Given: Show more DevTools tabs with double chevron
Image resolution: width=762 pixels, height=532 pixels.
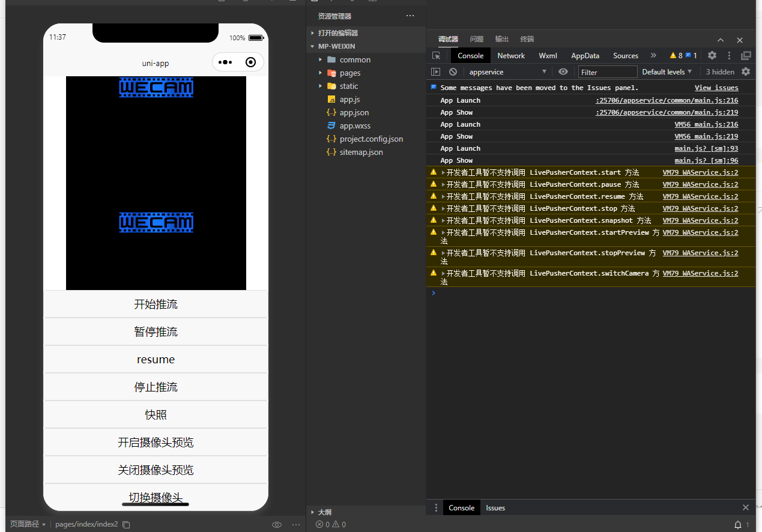Looking at the screenshot, I should pyautogui.click(x=653, y=55).
